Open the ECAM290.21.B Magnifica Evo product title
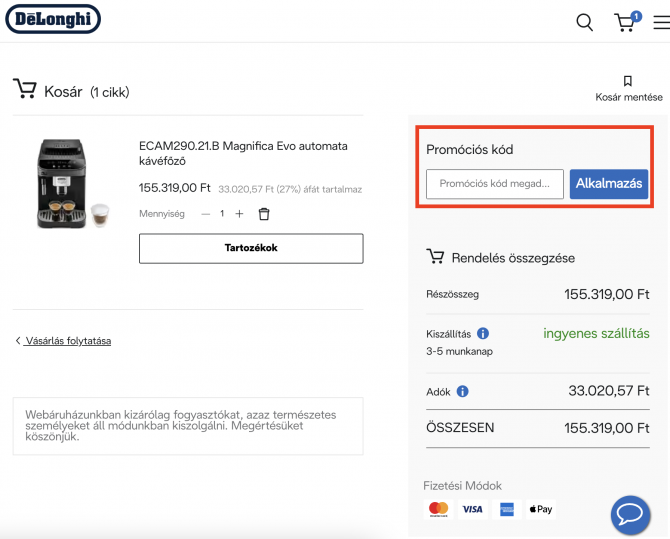 tap(243, 153)
